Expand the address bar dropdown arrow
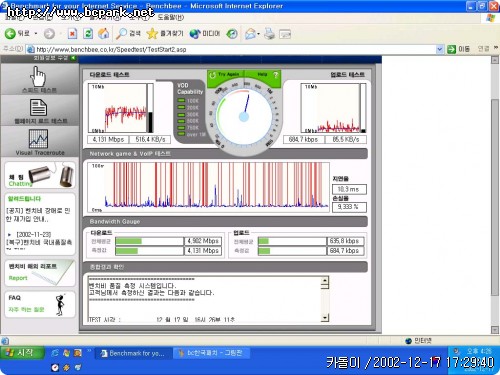500x375 pixels. (x=440, y=49)
